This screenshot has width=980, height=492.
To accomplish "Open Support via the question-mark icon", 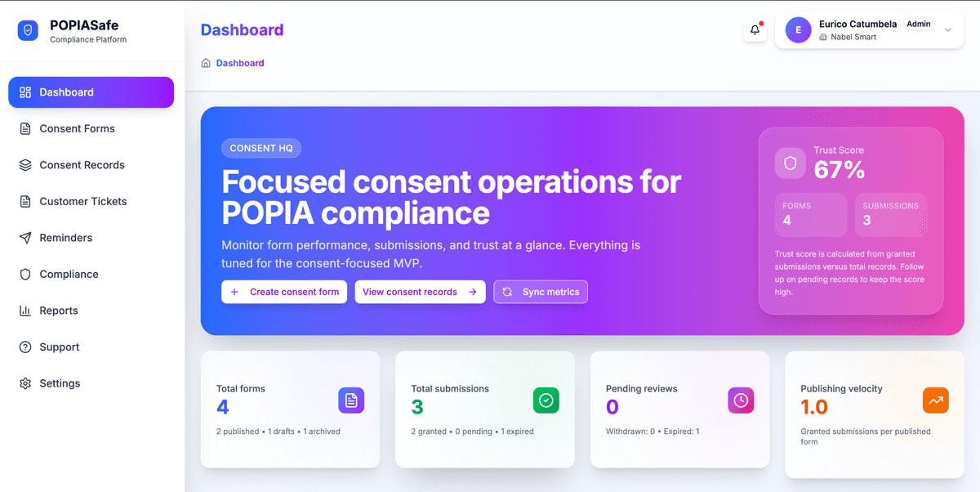I will click(x=24, y=347).
